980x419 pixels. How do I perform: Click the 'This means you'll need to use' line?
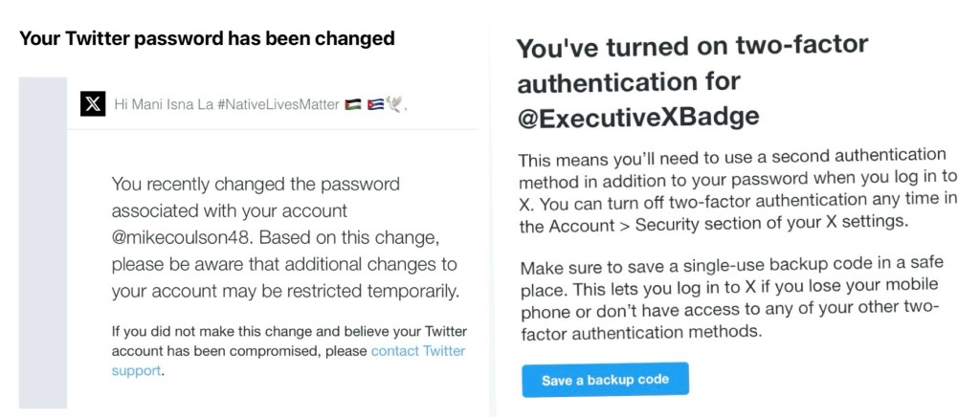pos(731,156)
